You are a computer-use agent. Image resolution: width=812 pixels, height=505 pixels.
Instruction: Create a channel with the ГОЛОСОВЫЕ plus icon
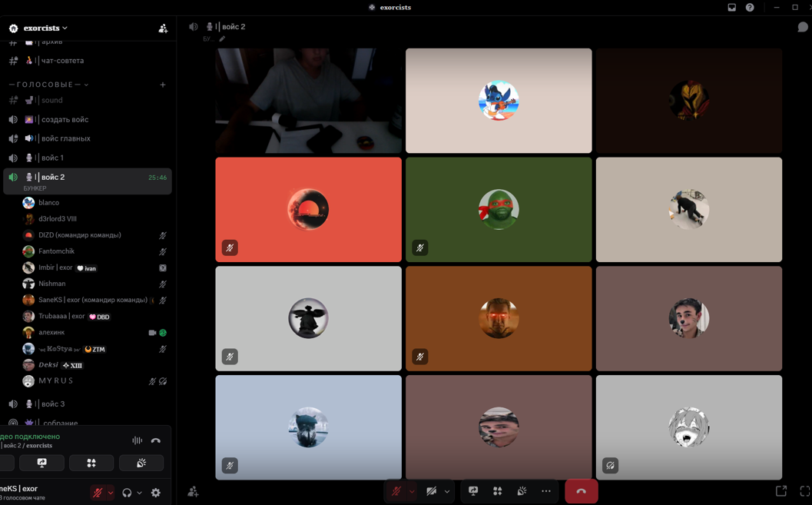163,85
